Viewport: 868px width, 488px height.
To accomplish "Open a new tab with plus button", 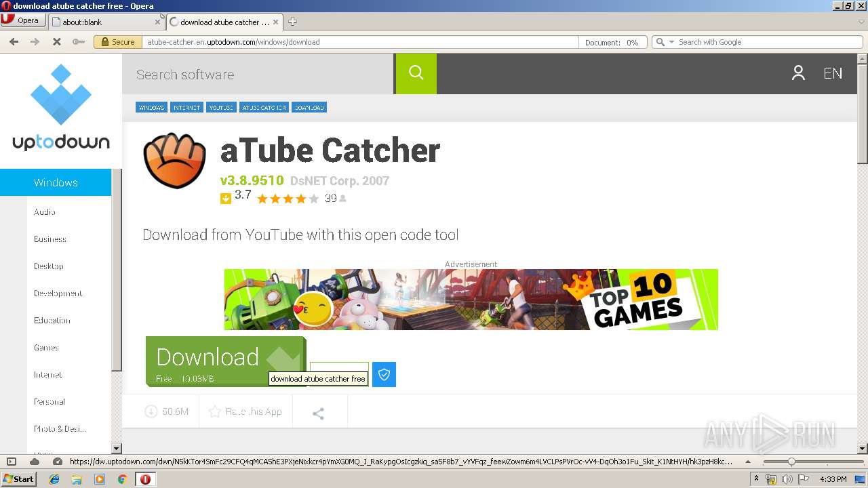I will pos(292,22).
